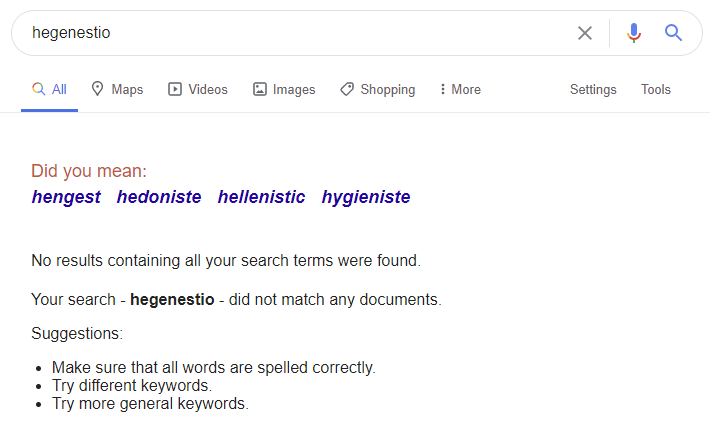Select the Maps pin icon
The image size is (710, 438).
point(97,89)
